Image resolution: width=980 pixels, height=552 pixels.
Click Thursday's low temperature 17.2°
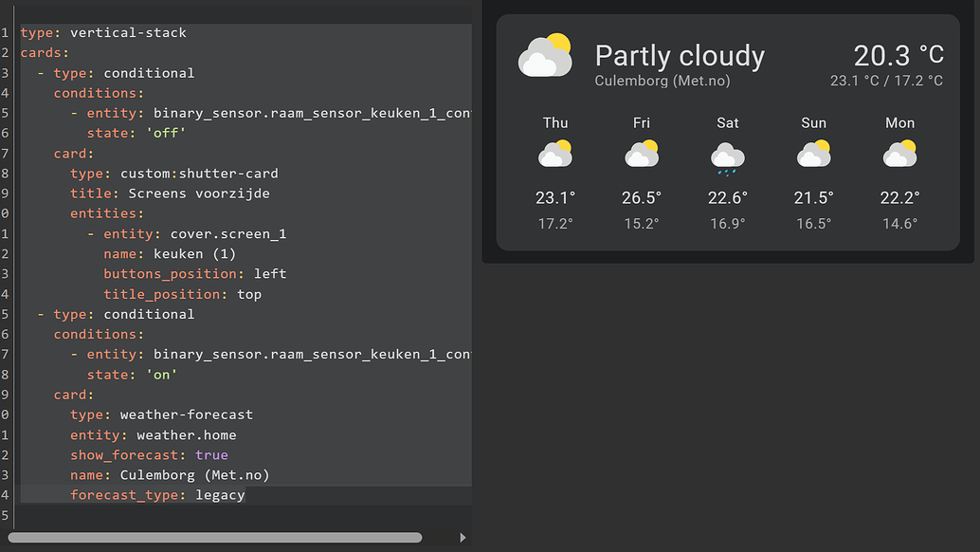pos(555,223)
